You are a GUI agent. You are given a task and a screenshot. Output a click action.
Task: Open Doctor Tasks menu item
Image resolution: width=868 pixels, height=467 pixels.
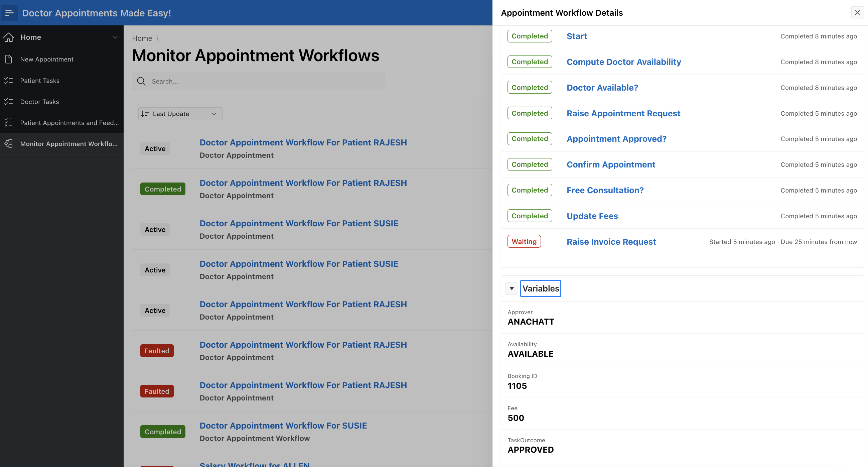click(x=39, y=102)
